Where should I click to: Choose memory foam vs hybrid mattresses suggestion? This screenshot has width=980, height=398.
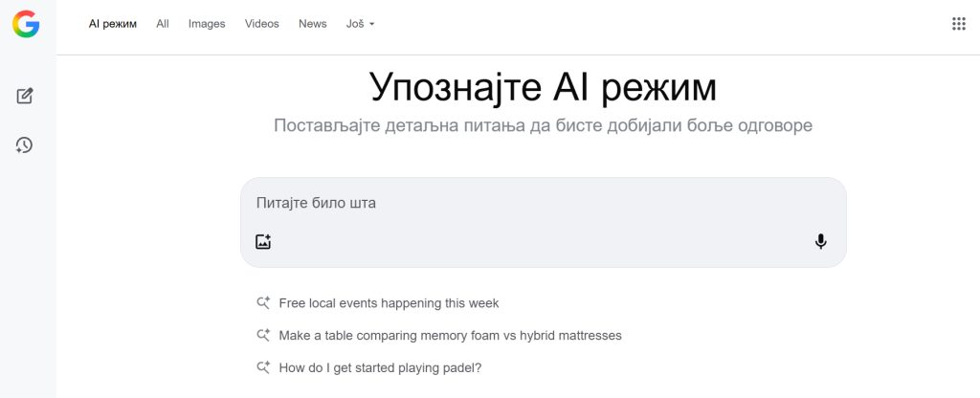point(450,336)
